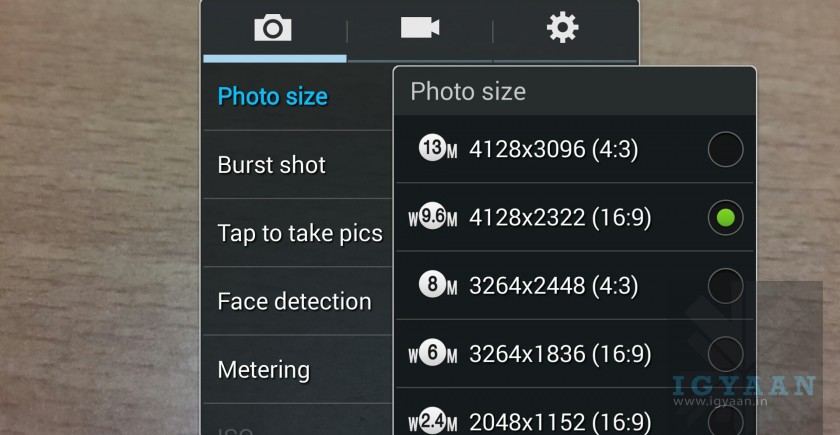The image size is (840, 435).
Task: Click the W2.4M widescreen badge icon
Action: 433,421
